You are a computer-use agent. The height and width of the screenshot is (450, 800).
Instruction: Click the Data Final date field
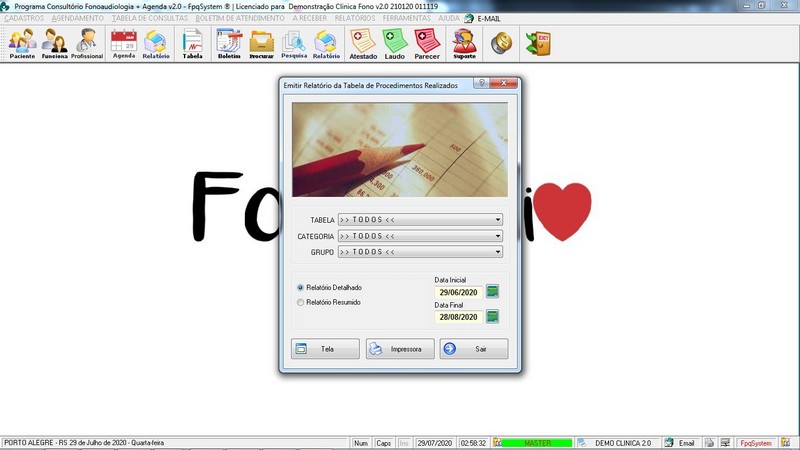(x=459, y=317)
